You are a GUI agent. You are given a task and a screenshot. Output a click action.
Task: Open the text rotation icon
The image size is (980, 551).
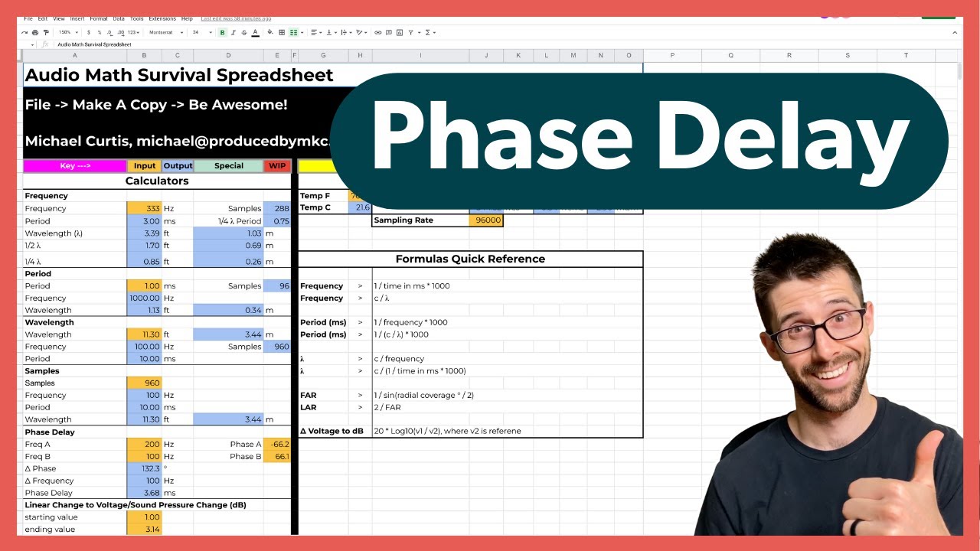(x=361, y=32)
